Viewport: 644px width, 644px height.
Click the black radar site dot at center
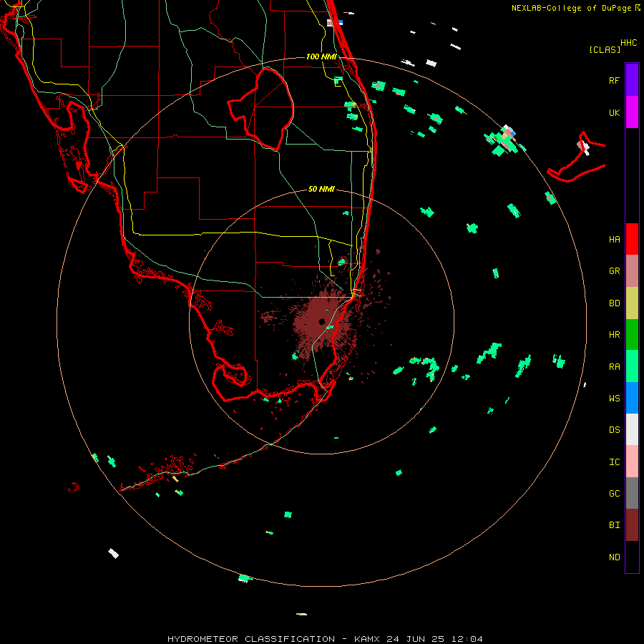[321, 321]
